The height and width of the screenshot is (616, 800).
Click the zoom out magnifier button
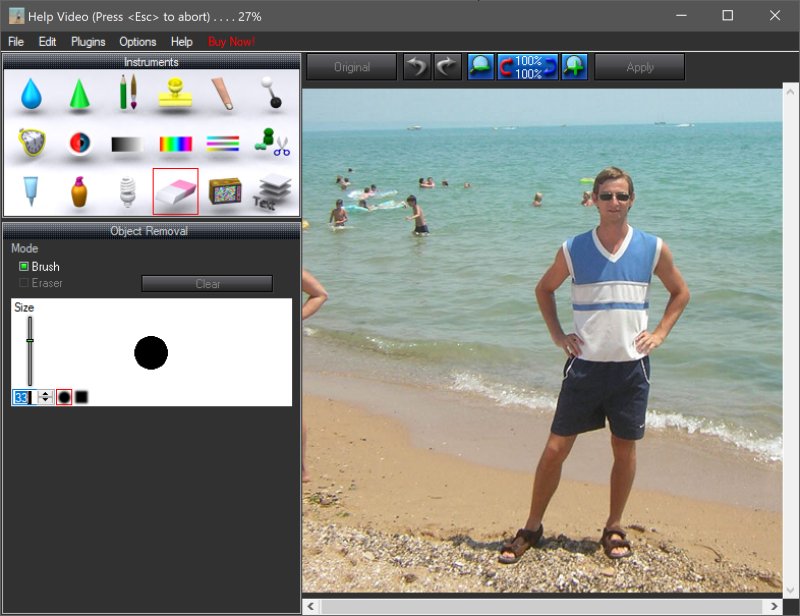coord(481,67)
